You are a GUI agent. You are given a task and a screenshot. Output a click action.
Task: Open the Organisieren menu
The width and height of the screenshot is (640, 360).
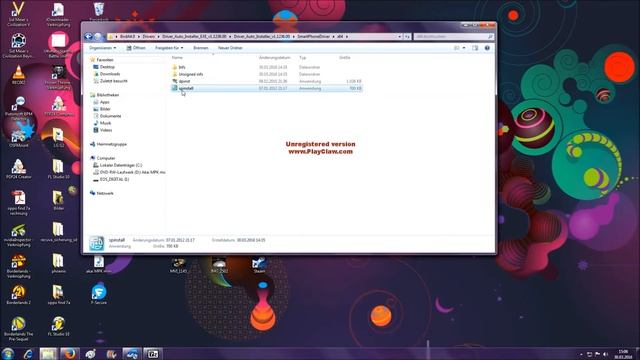tap(102, 48)
